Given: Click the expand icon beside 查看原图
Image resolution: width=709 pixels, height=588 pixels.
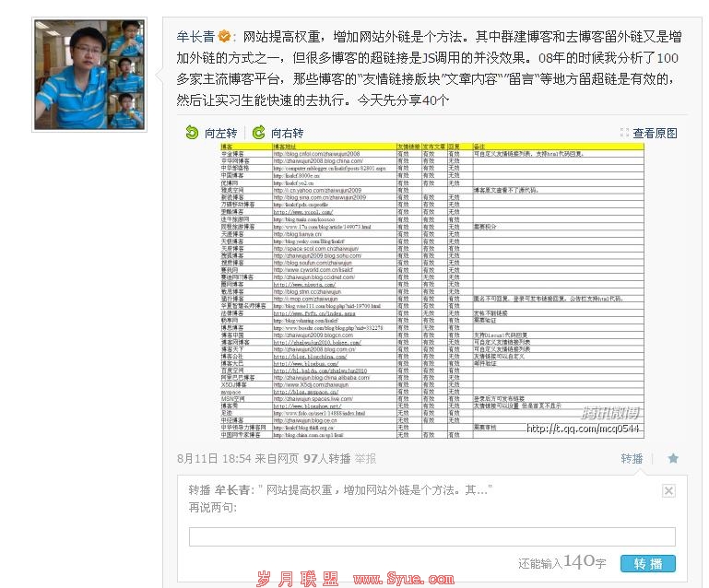Looking at the screenshot, I should pos(624,133).
